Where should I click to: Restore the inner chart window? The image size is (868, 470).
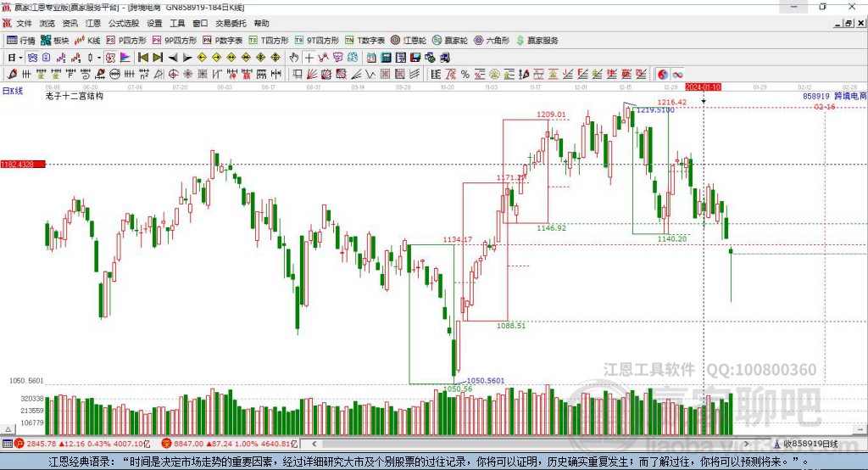coord(849,23)
